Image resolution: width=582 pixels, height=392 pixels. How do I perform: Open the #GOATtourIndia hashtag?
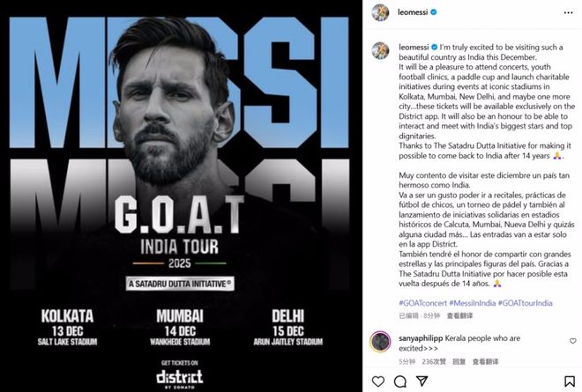point(526,302)
